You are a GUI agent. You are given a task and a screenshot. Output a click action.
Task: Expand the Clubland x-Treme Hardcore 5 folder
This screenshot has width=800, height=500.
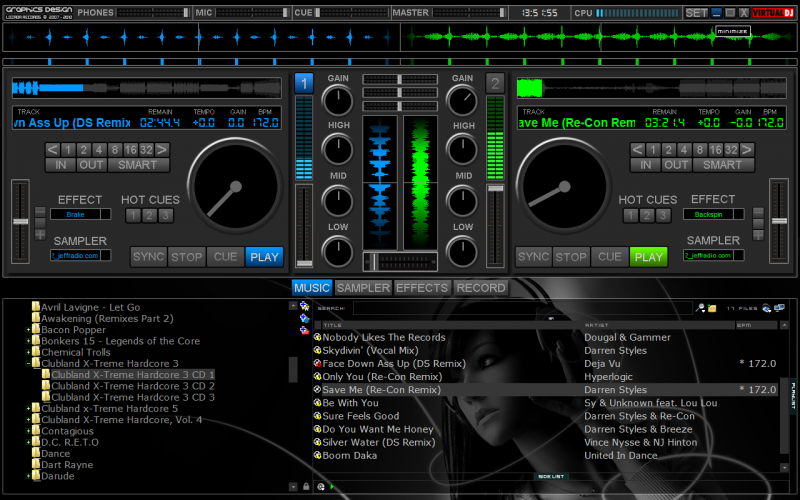click(x=28, y=409)
